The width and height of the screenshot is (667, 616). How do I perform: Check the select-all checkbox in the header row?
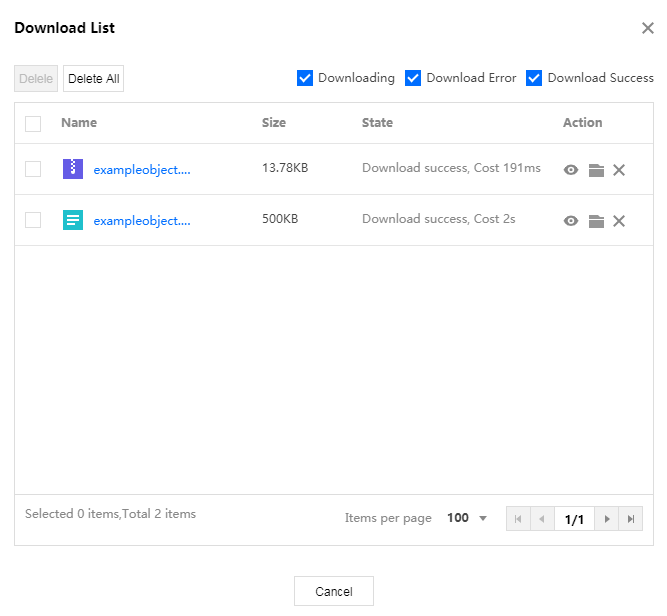coord(33,124)
